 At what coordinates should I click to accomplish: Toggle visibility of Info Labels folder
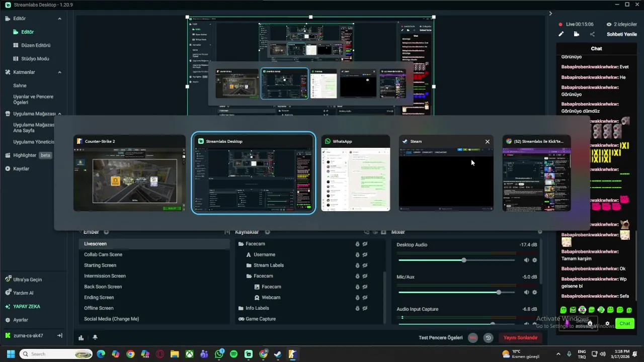coord(365,308)
